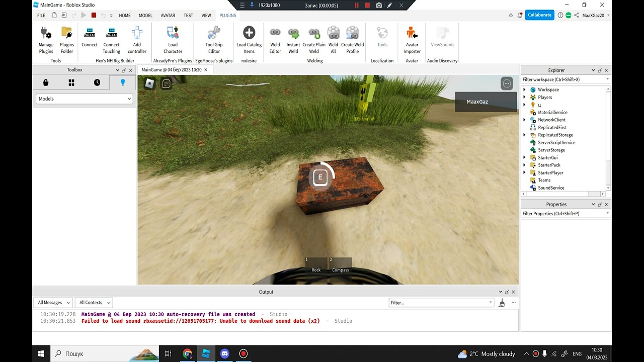Open the Avatar Importer

click(412, 40)
